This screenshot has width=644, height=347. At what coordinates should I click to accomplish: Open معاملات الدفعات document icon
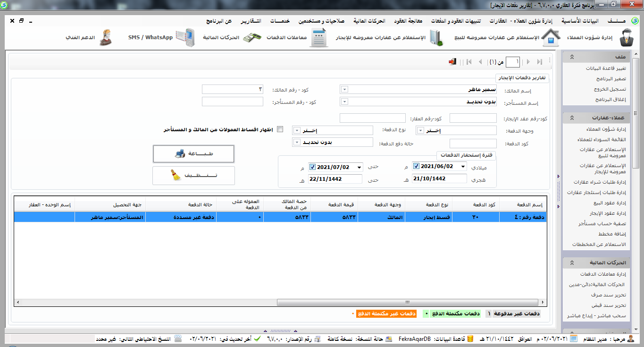coord(319,38)
